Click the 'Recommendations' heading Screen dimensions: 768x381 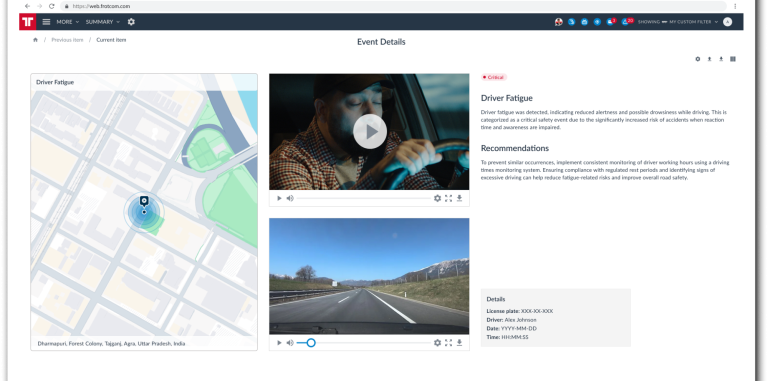pos(515,148)
